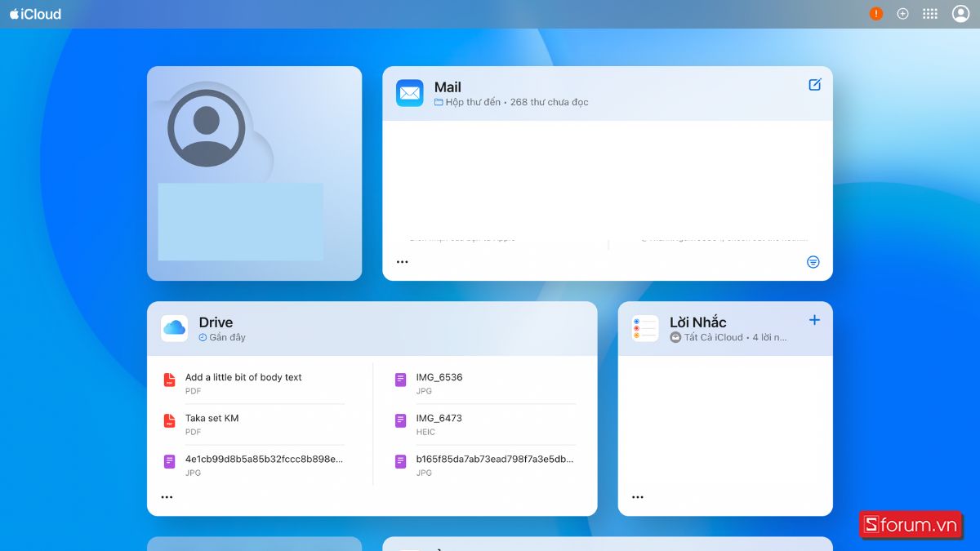Open file IMG_6536
Image resolution: width=980 pixels, height=551 pixels.
(439, 377)
